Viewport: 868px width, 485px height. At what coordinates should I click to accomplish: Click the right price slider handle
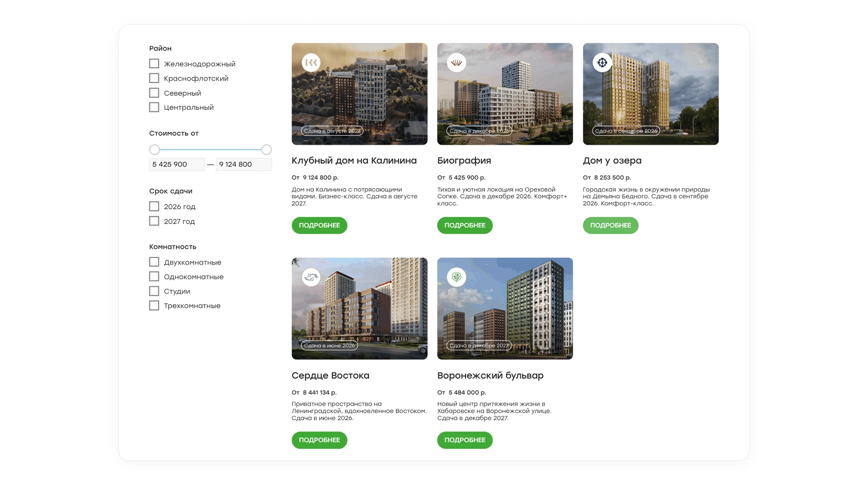[x=266, y=149]
